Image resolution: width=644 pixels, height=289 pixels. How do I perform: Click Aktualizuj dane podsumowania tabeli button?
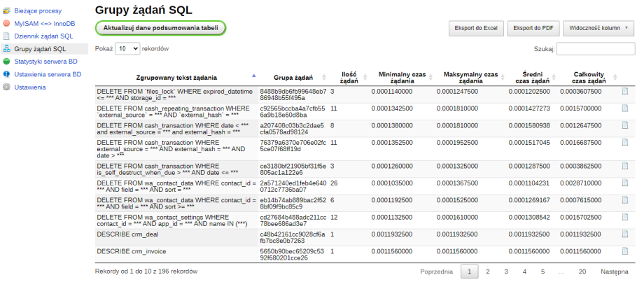(x=160, y=28)
